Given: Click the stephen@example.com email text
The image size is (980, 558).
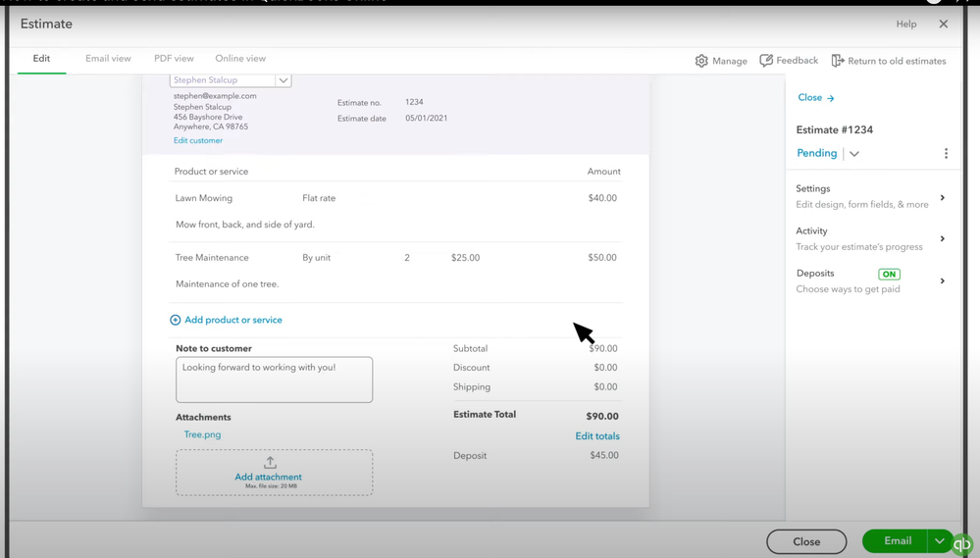Looking at the screenshot, I should pyautogui.click(x=215, y=96).
